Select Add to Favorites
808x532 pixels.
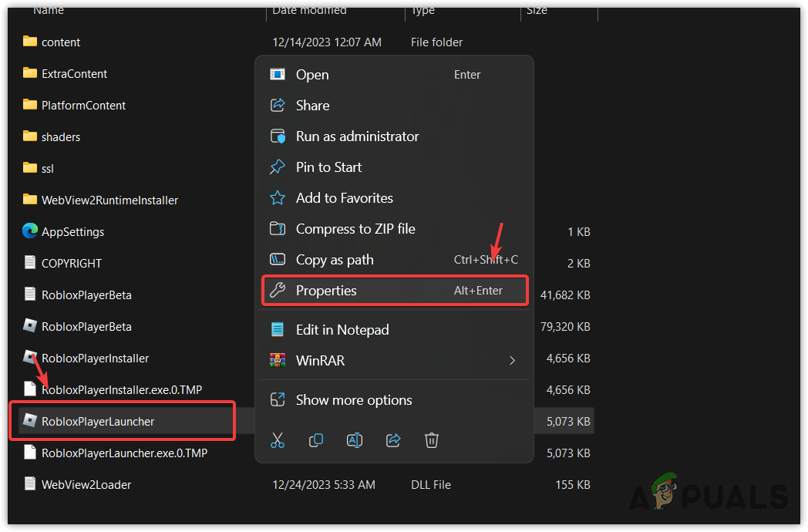coord(394,198)
